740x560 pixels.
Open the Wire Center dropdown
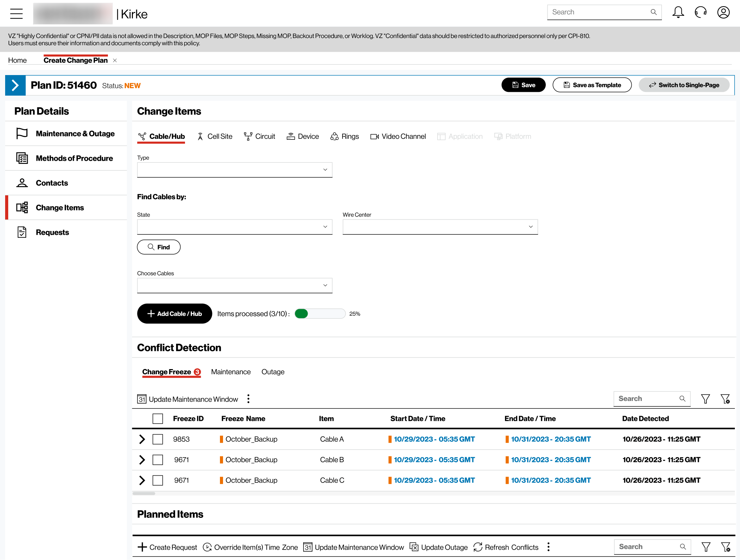pyautogui.click(x=440, y=227)
